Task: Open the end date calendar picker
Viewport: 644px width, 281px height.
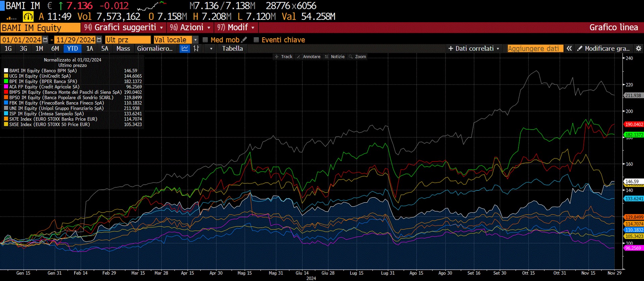Action: (99, 40)
